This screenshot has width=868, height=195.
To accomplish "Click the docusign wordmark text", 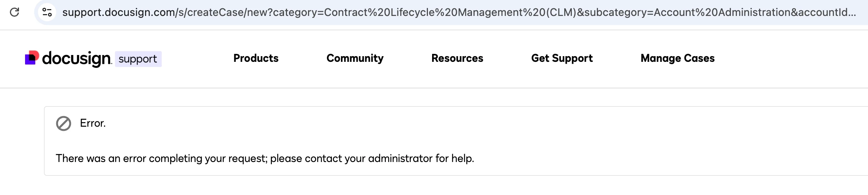I will point(77,58).
